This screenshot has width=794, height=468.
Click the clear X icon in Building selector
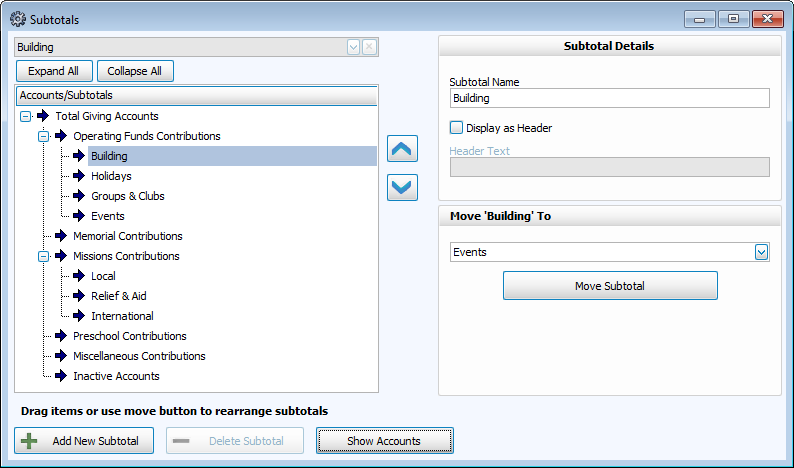[x=369, y=47]
